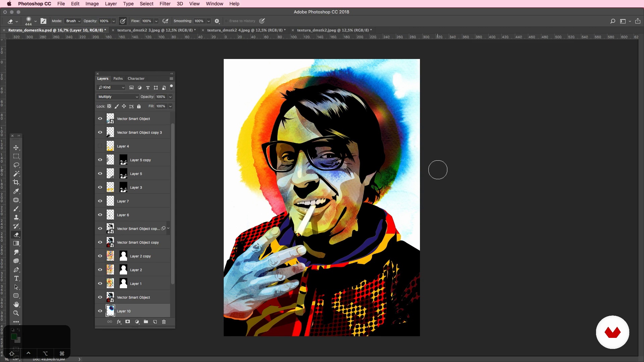Create new adjustment layer
644x362 pixels.
pyautogui.click(x=137, y=322)
